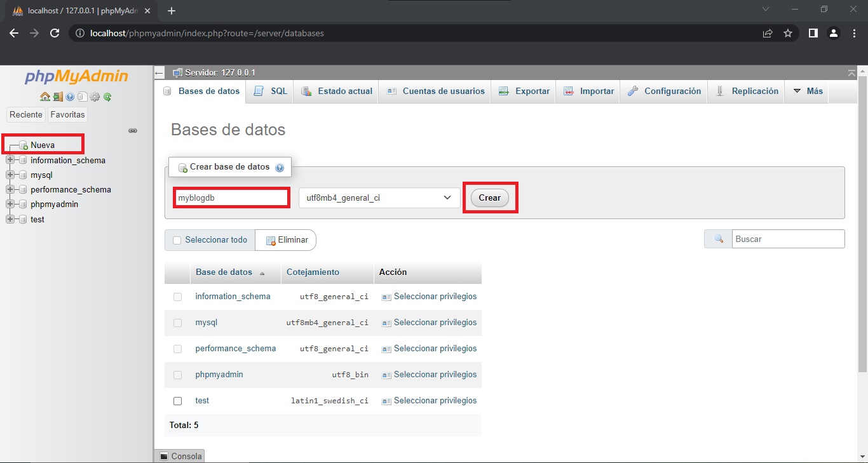Click the phpmyadmin database icon in the tree
Screen dimensions: 868x463
(x=24, y=204)
